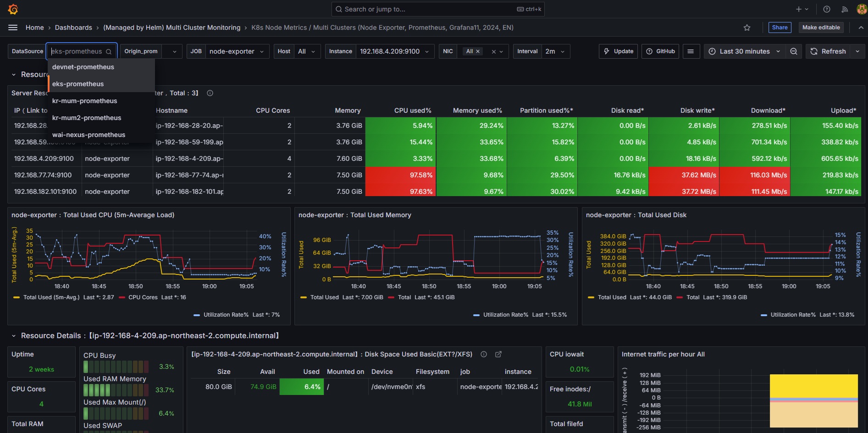The image size is (868, 433).
Task: Open the Host variable dropdown
Action: pyautogui.click(x=307, y=51)
